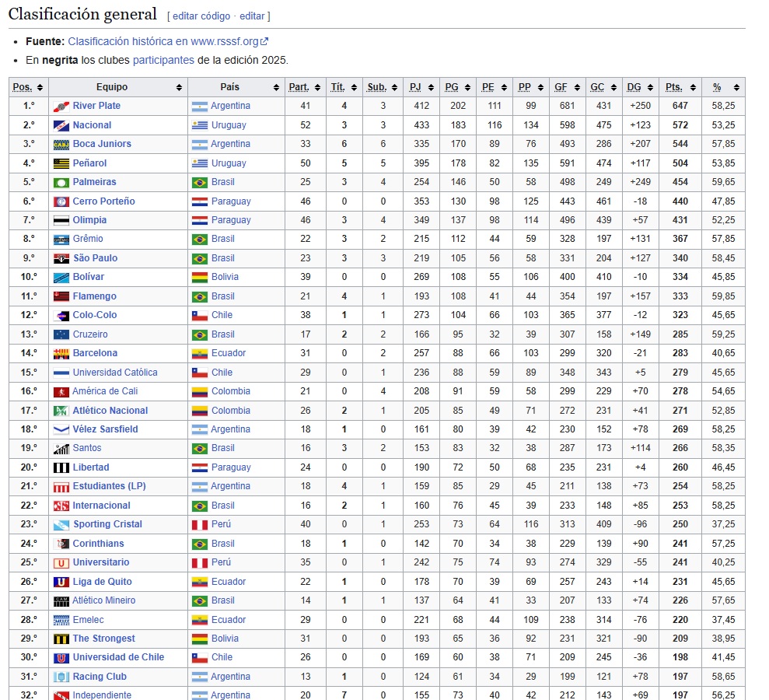Screen dimensions: 769x700
Task: Click the Colombia flag in América de Cali row
Action: [200, 391]
